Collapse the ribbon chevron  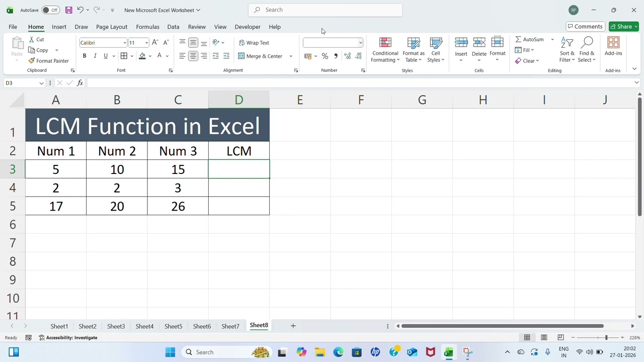pos(634,69)
